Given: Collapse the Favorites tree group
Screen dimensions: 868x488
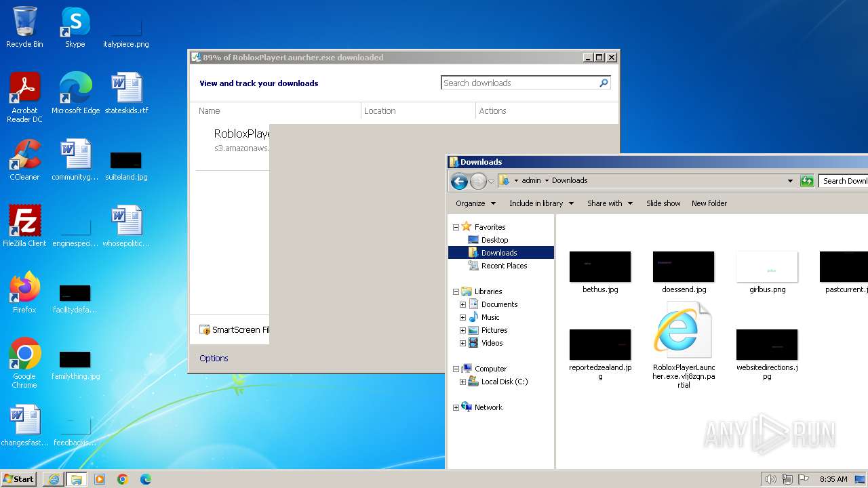Looking at the screenshot, I should click(456, 227).
